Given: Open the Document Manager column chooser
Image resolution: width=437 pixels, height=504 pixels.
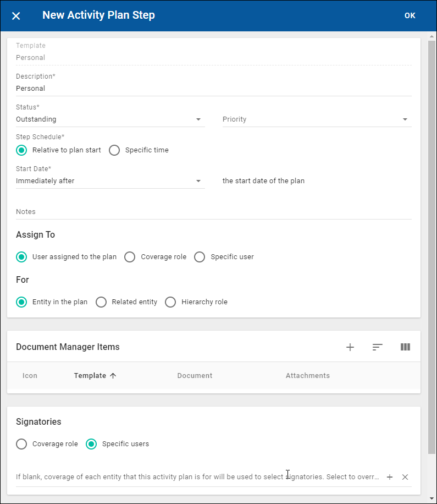Looking at the screenshot, I should coord(405,347).
